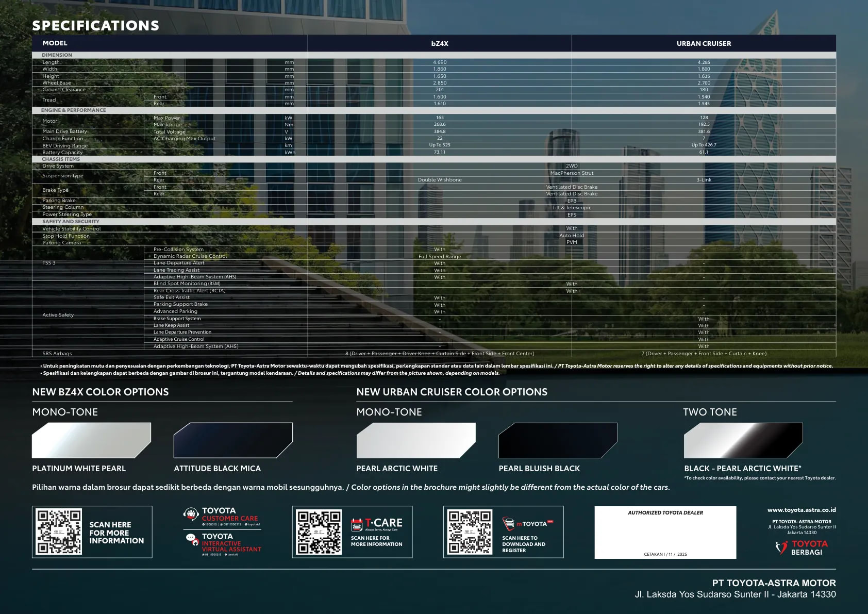Click the T-Care QR code

click(319, 532)
